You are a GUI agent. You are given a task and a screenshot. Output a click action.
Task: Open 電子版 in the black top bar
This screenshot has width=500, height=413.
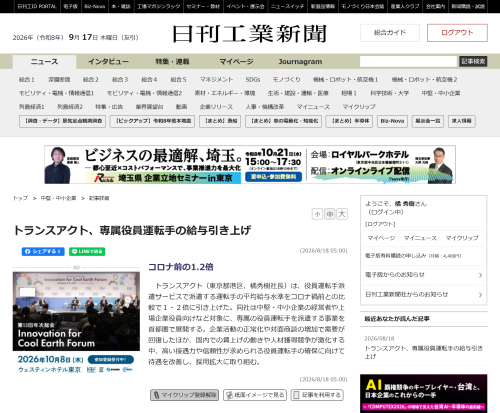(x=70, y=6)
